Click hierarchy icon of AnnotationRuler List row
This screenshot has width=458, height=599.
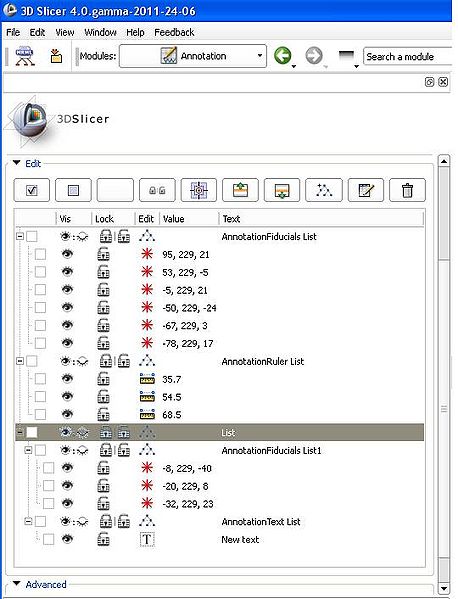pos(147,361)
